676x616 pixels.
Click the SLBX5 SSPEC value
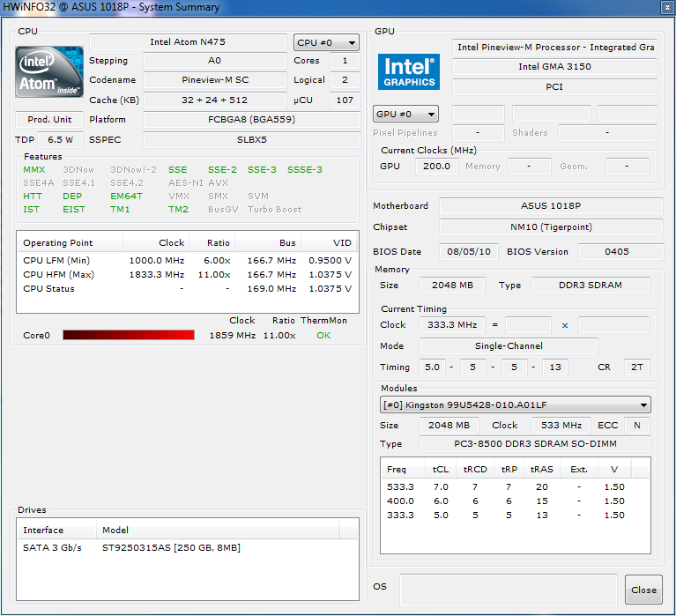coord(252,139)
